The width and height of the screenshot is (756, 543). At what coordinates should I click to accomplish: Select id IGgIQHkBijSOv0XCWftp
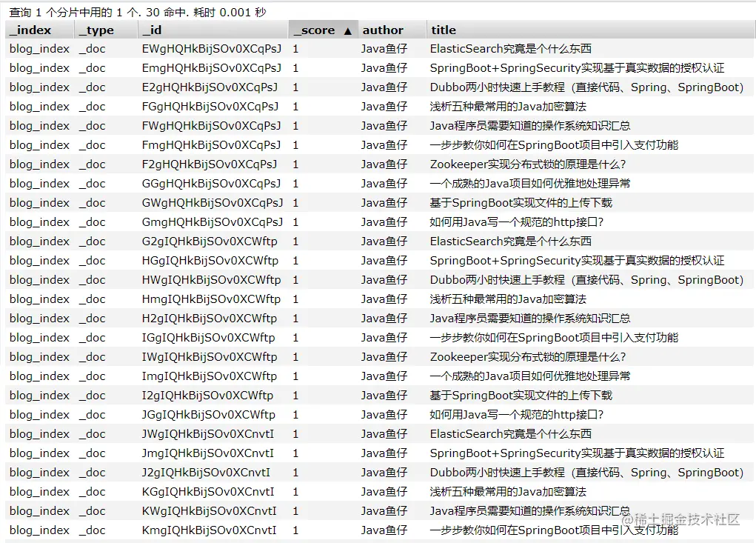coord(208,338)
